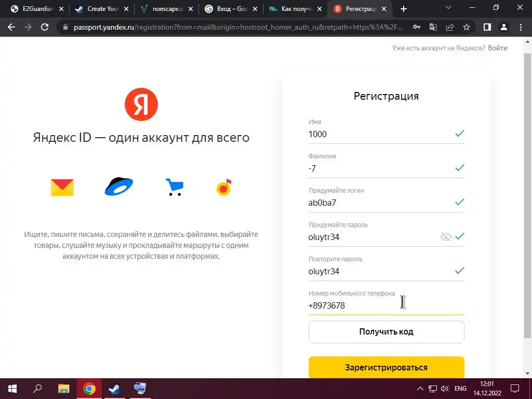Open Windows Start menu
The width and height of the screenshot is (532, 399).
click(12, 389)
